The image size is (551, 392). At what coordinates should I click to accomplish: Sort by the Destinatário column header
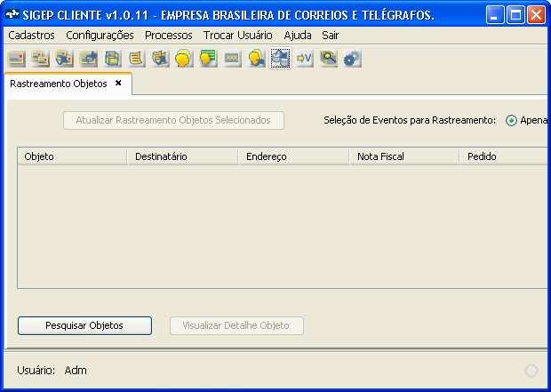point(182,156)
